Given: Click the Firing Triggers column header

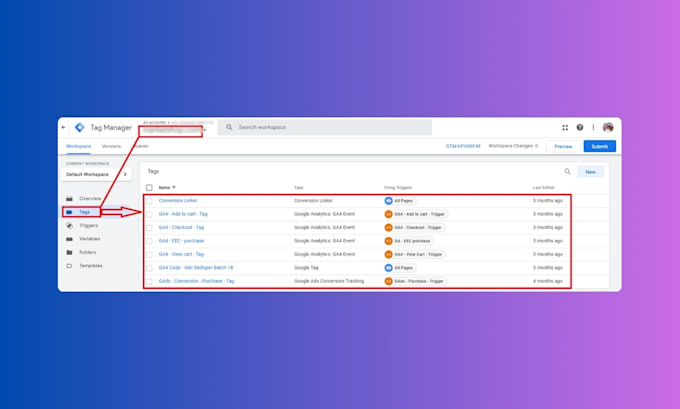Looking at the screenshot, I should [x=398, y=188].
